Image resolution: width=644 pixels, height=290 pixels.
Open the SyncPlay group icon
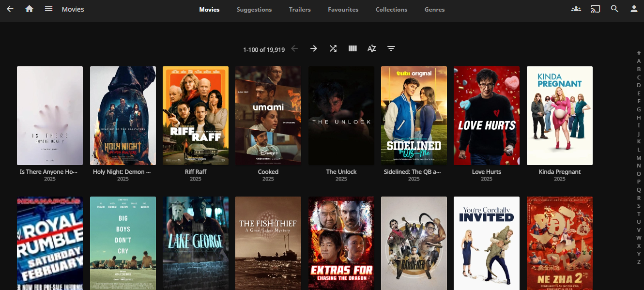pos(576,9)
